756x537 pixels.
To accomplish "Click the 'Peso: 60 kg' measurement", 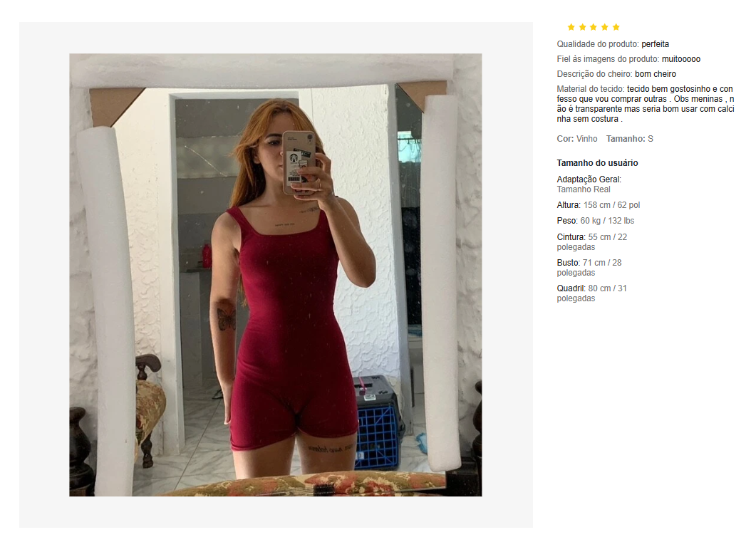I will 596,221.
